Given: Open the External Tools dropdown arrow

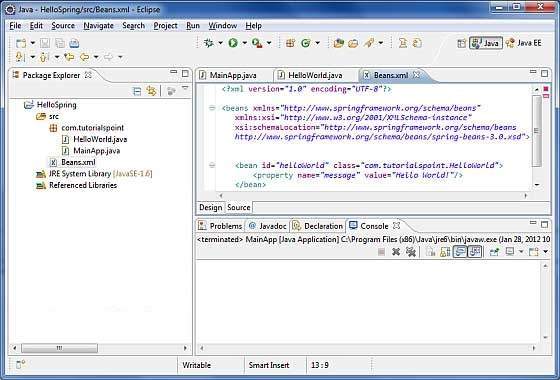Looking at the screenshot, I should [x=269, y=43].
